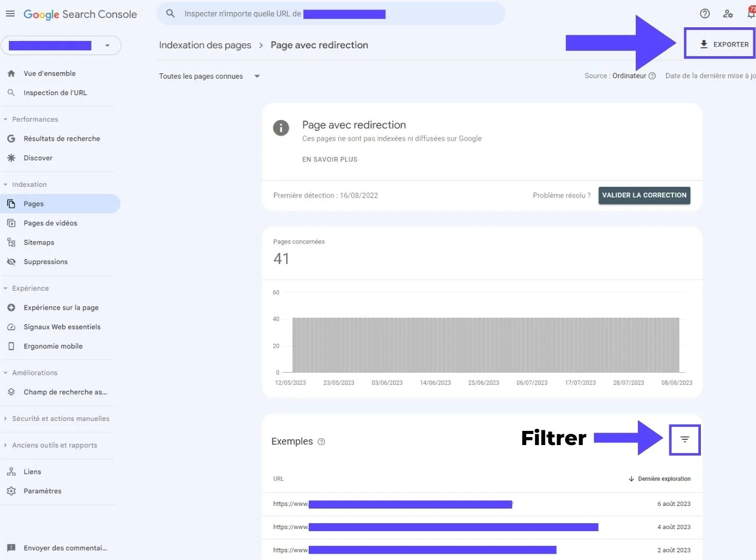
Task: Expand Anciens outils et rapports section
Action: click(51, 445)
